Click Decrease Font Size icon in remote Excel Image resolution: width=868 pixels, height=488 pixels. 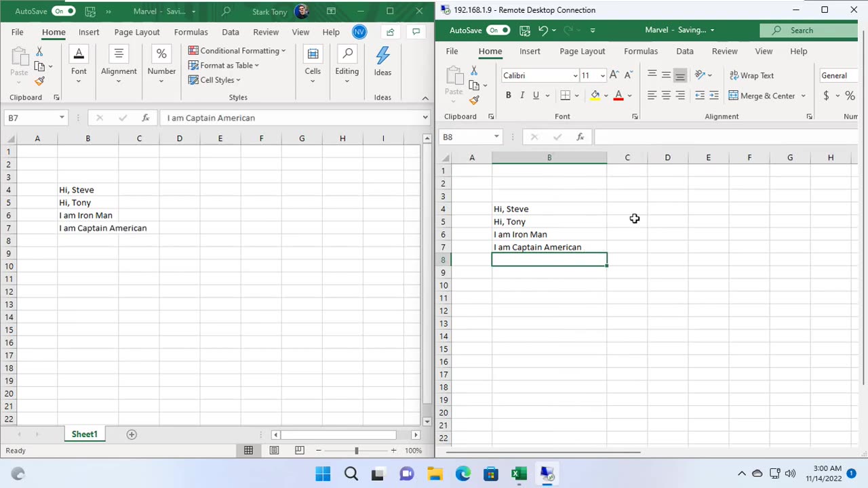coord(628,75)
